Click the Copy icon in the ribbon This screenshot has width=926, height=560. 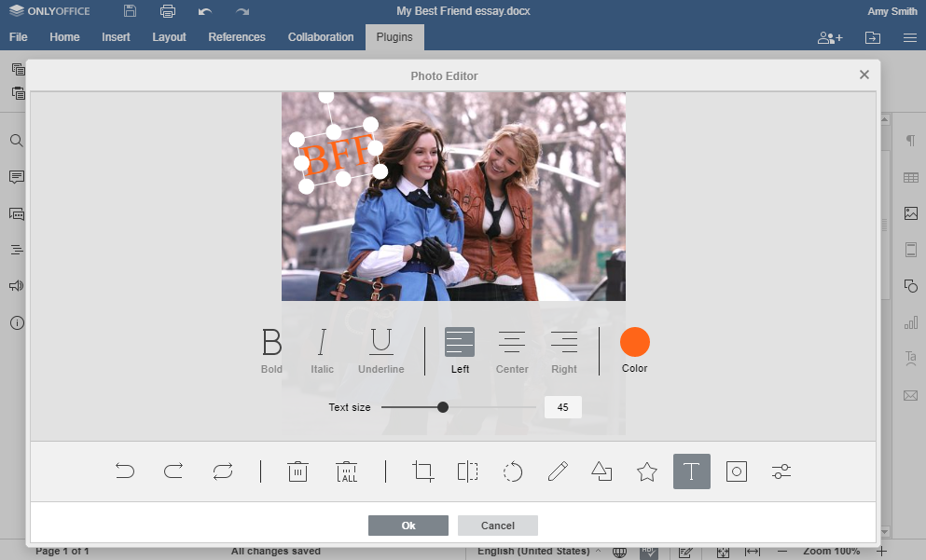click(18, 68)
